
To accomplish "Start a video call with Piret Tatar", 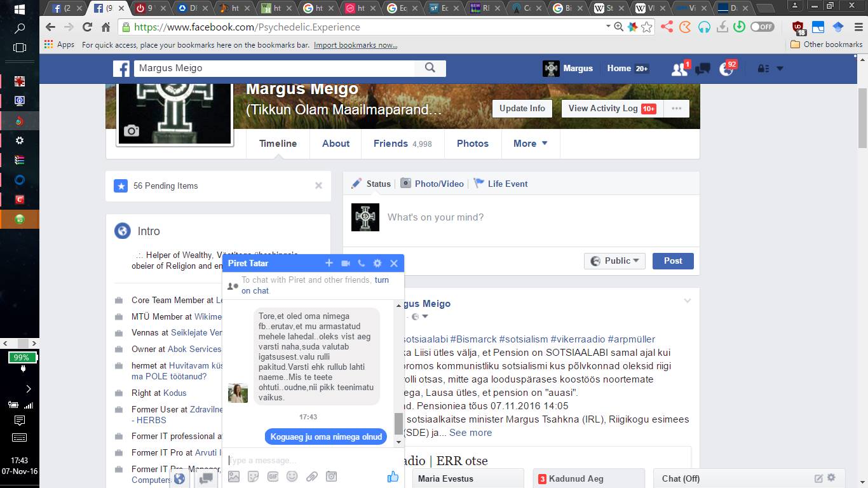I will (x=346, y=263).
